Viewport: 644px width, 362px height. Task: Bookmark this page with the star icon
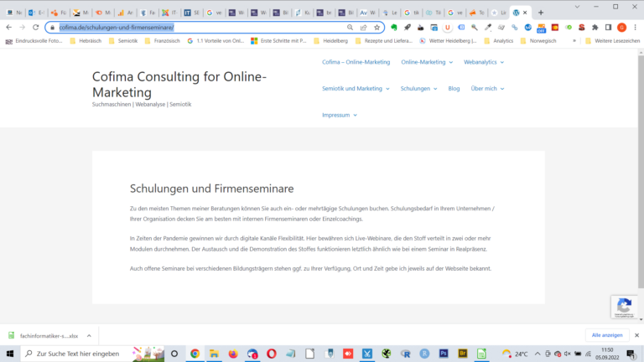click(x=376, y=27)
